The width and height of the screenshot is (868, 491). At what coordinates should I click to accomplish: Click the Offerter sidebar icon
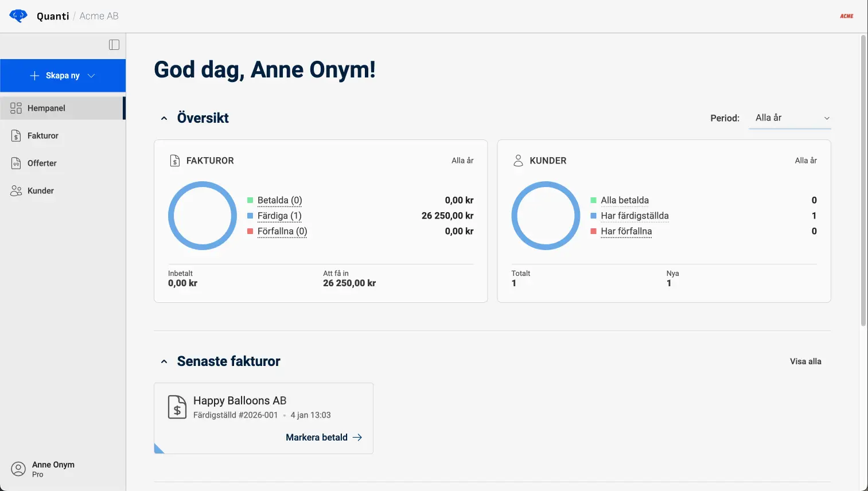16,163
